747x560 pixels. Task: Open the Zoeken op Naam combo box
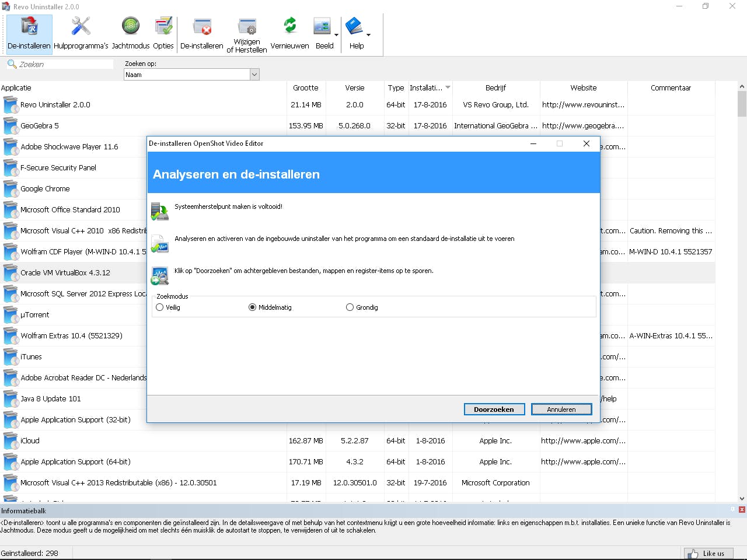click(x=191, y=75)
